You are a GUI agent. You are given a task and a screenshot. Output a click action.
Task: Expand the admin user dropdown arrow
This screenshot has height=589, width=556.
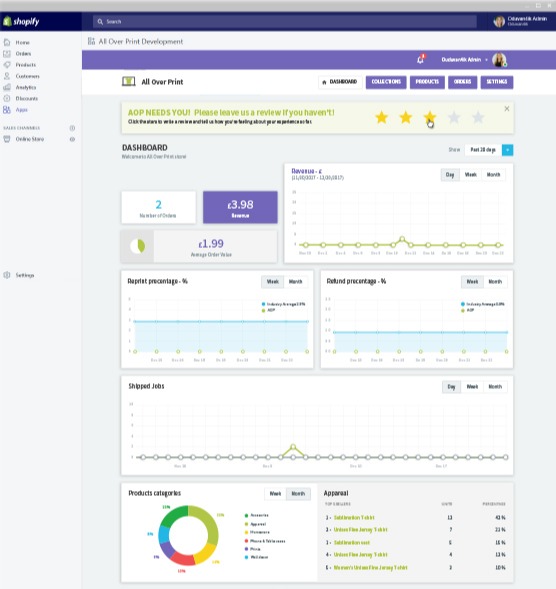pyautogui.click(x=486, y=60)
